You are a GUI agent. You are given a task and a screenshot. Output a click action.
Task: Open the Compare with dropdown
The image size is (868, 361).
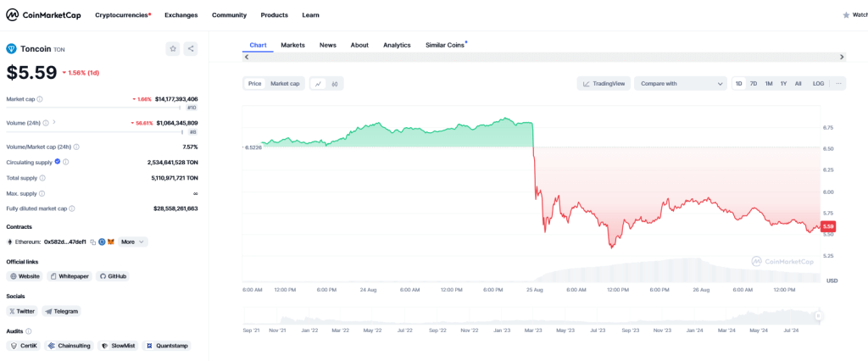[x=681, y=84]
